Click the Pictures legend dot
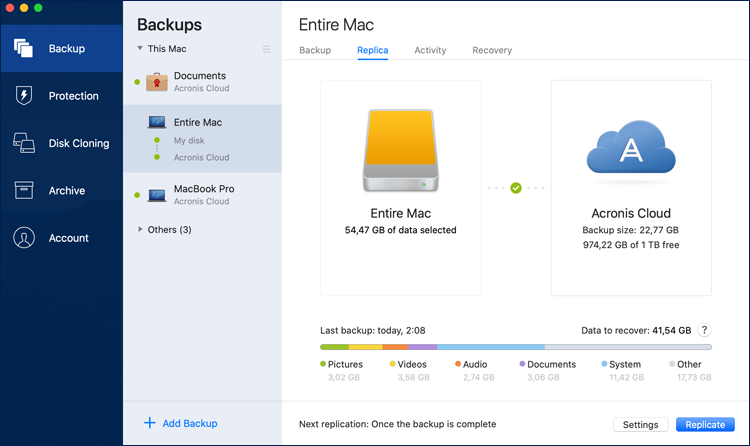The width and height of the screenshot is (750, 446). (323, 364)
